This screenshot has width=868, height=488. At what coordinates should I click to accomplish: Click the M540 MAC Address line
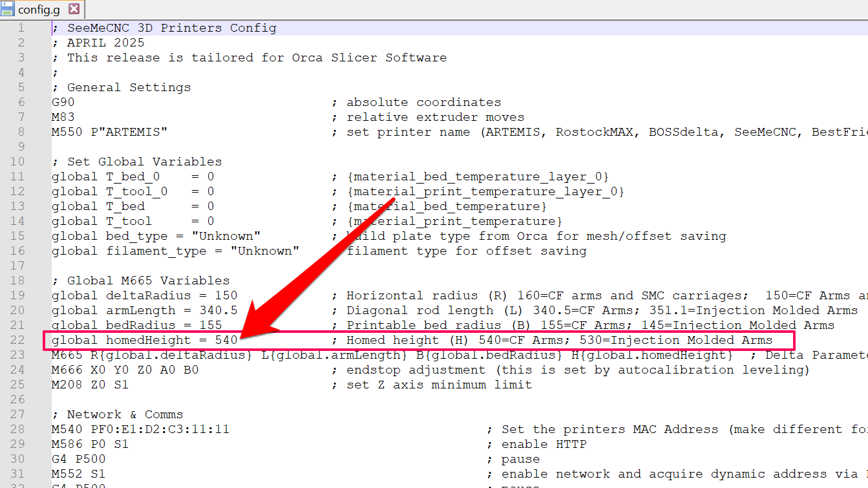(x=136, y=429)
